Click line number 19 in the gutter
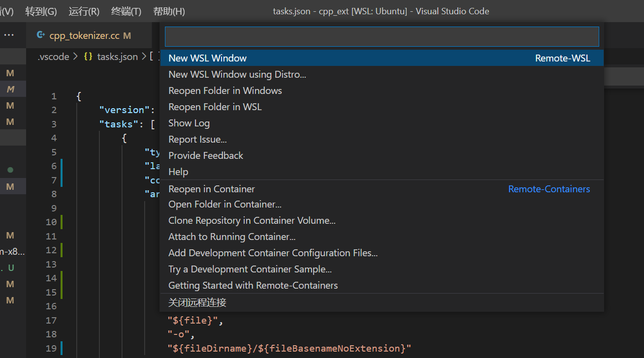 pos(51,349)
